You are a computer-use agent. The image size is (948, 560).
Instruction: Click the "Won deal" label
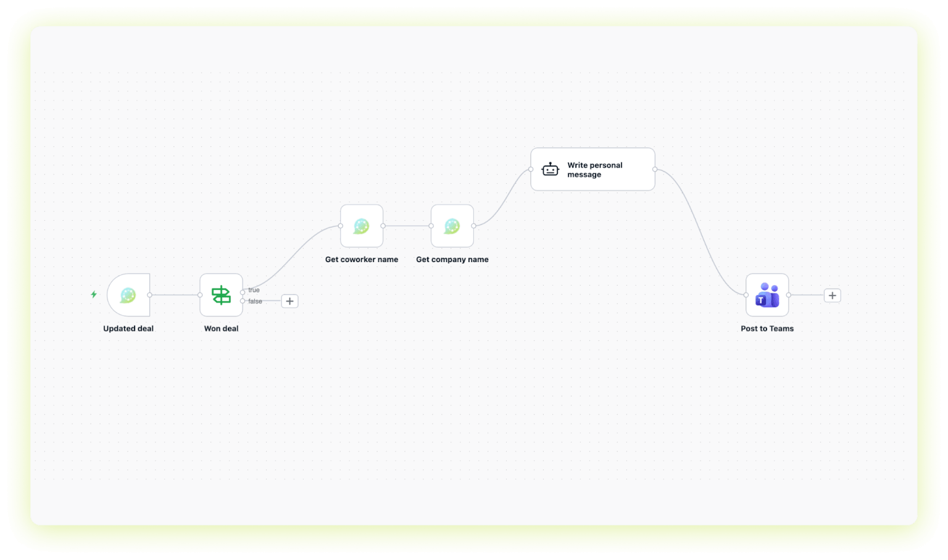[221, 329]
